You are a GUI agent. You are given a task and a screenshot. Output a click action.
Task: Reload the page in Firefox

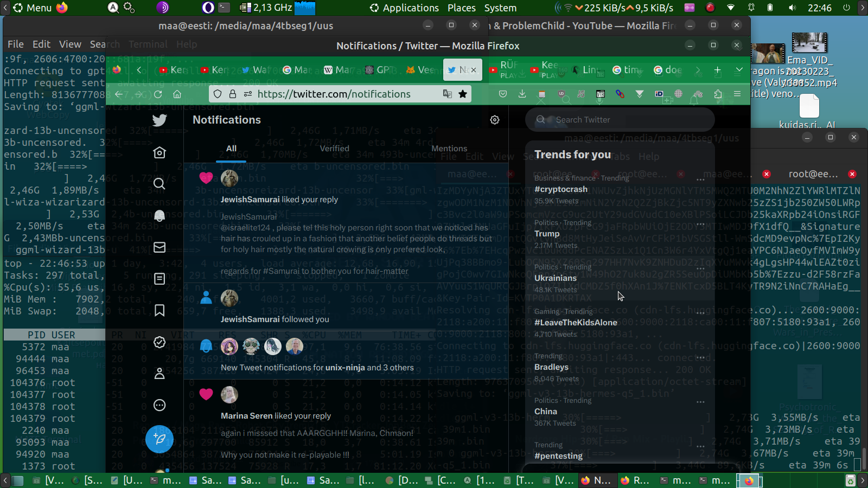158,94
